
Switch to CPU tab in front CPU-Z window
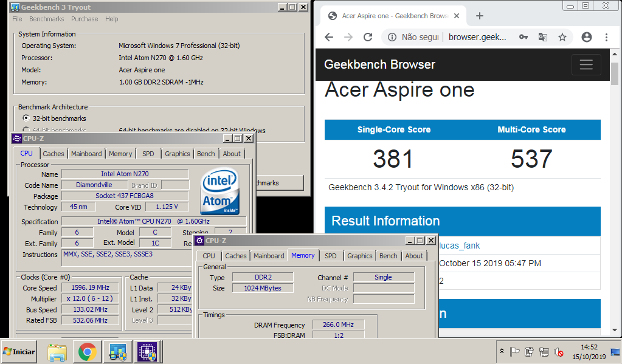(209, 256)
